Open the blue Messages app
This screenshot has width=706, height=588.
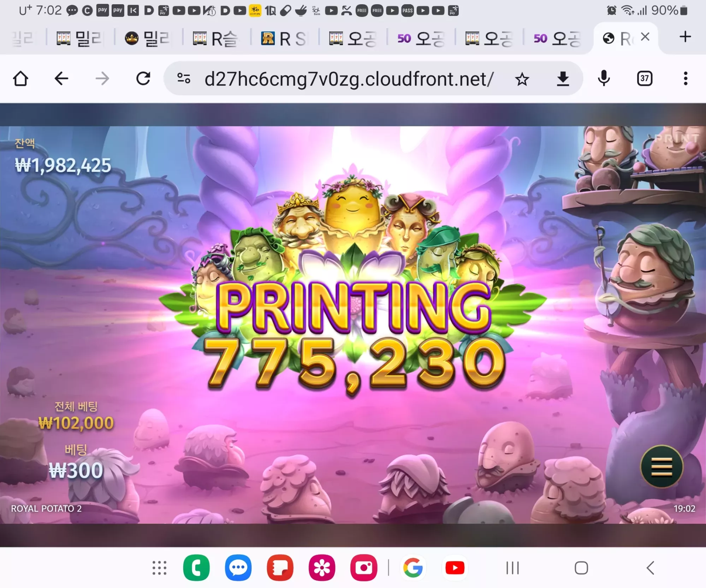[x=238, y=568]
